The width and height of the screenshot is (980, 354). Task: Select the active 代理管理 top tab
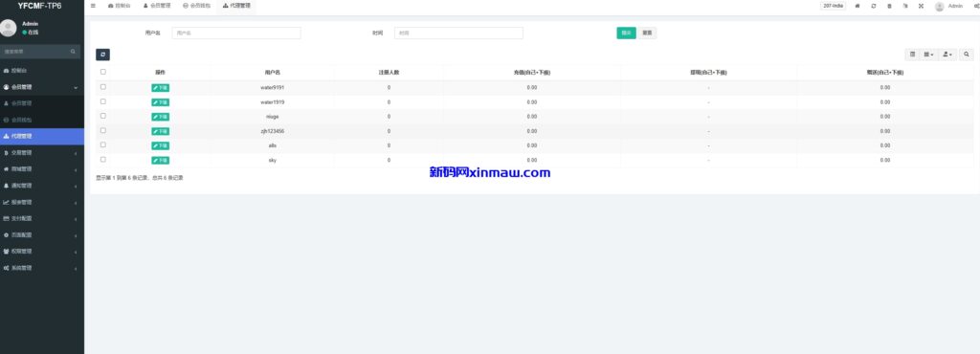tap(237, 6)
